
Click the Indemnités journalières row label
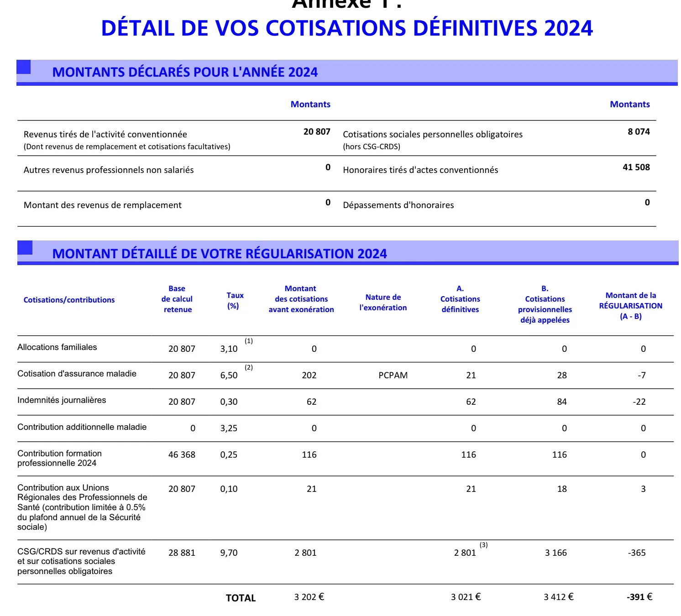[x=62, y=400]
